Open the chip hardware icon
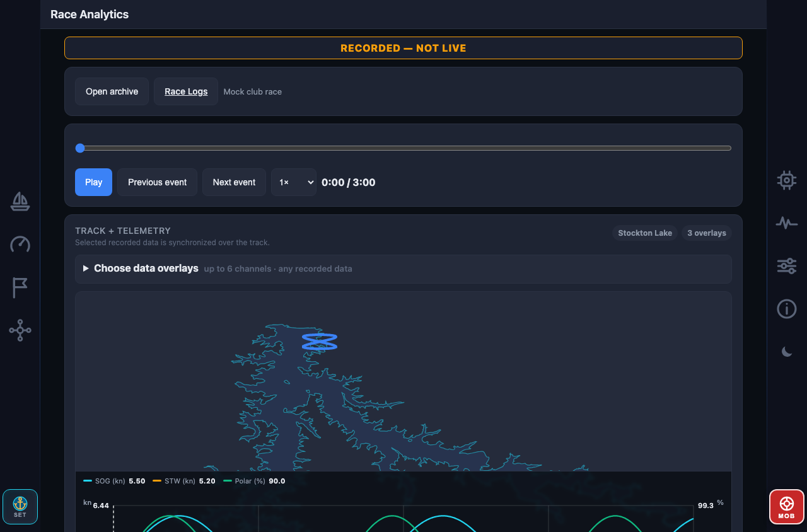 pyautogui.click(x=787, y=180)
